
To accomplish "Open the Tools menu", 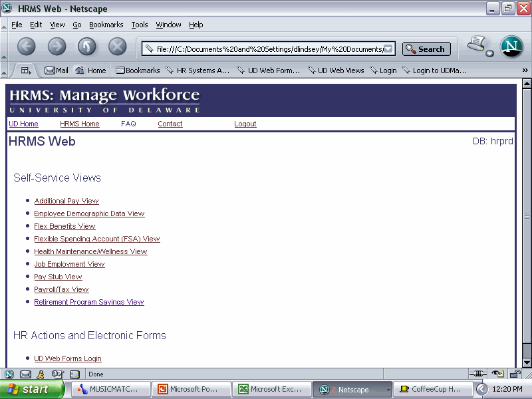I will 140,25.
